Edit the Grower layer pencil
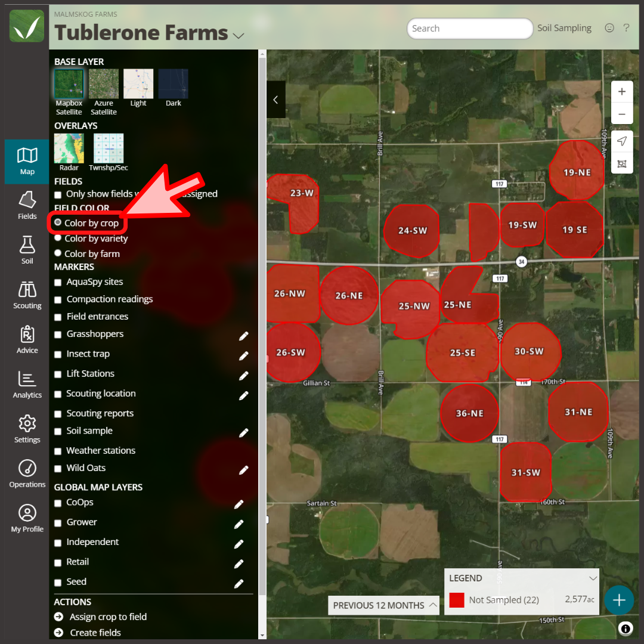Image resolution: width=644 pixels, height=644 pixels. tap(239, 525)
